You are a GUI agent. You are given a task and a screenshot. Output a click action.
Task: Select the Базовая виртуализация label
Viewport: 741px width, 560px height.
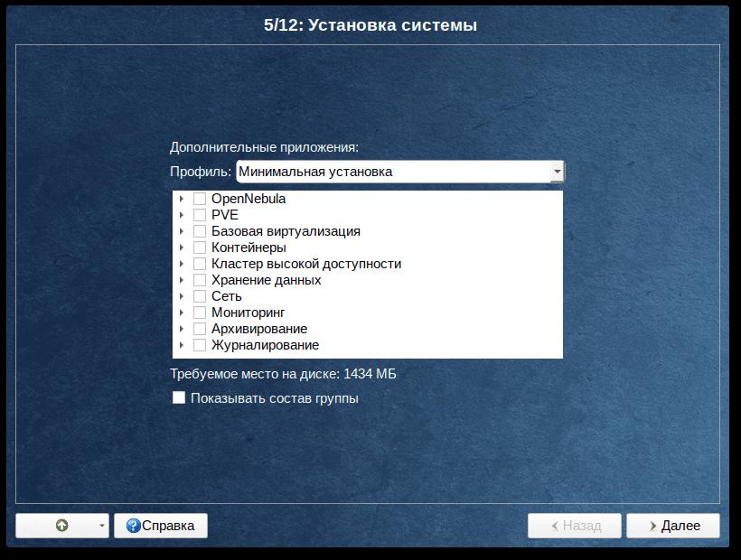(286, 231)
